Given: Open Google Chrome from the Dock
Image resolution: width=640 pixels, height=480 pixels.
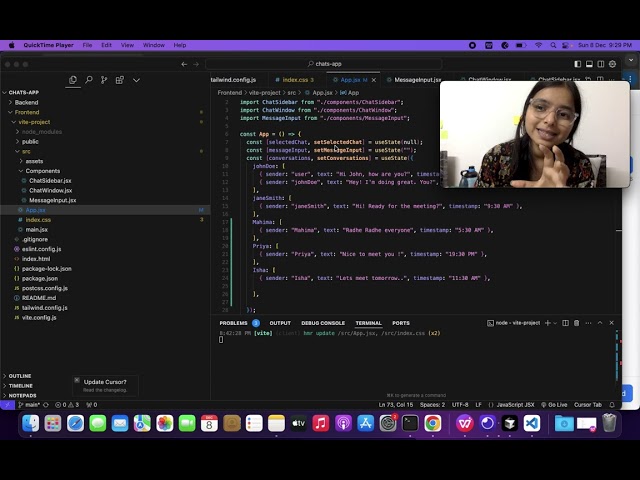Looking at the screenshot, I should pyautogui.click(x=432, y=423).
